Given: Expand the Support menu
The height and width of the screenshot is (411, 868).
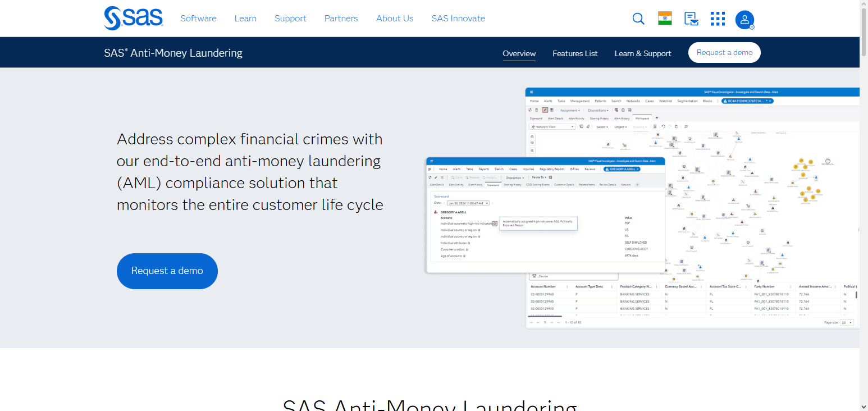Looking at the screenshot, I should [x=290, y=19].
